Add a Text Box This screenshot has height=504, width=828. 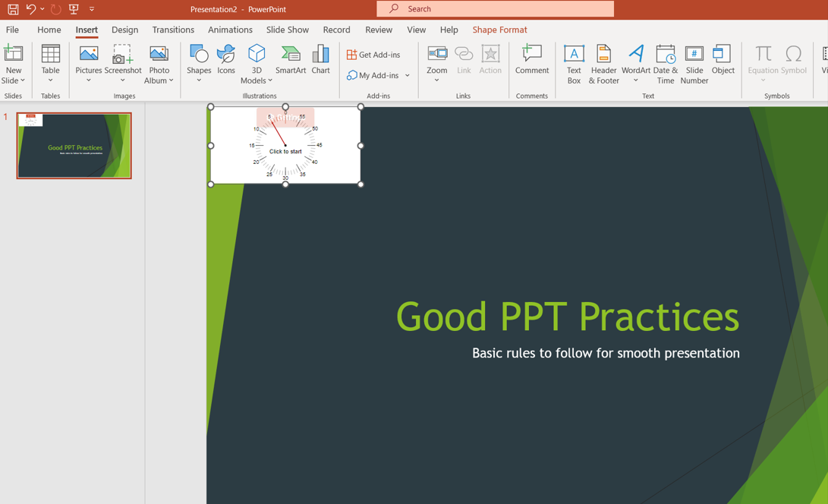pyautogui.click(x=574, y=64)
